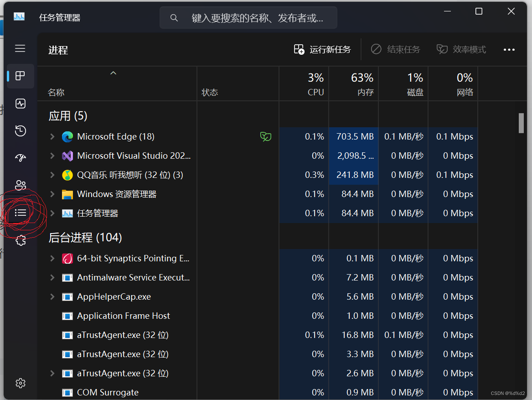Open the App history sidebar icon
532x400 pixels.
coord(21,131)
